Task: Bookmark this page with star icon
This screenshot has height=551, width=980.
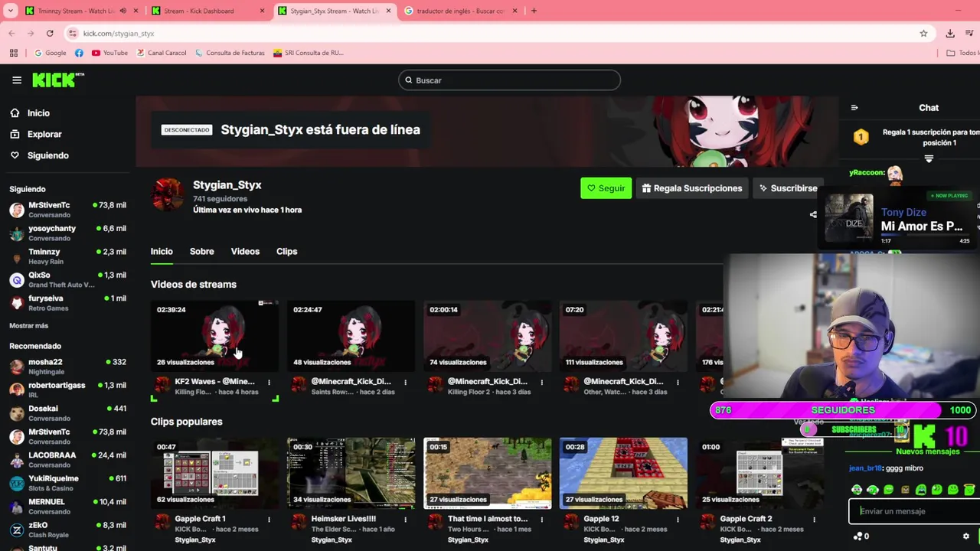Action: tap(923, 33)
